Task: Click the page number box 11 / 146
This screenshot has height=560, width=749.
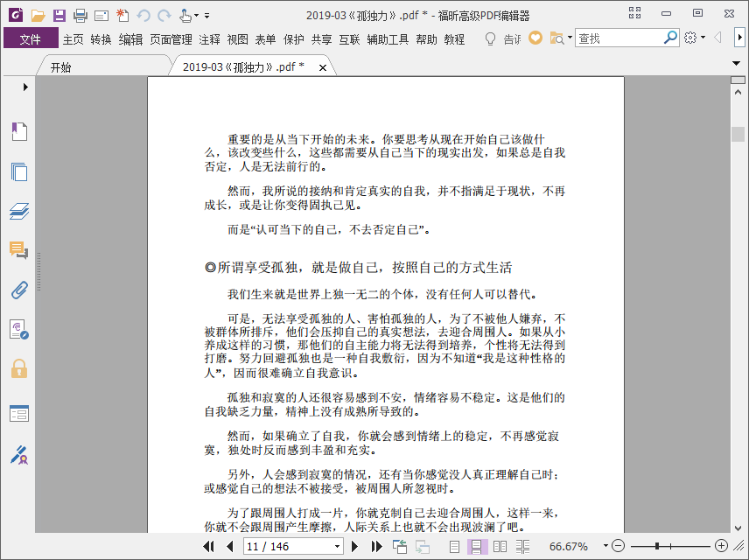Action: [x=289, y=546]
